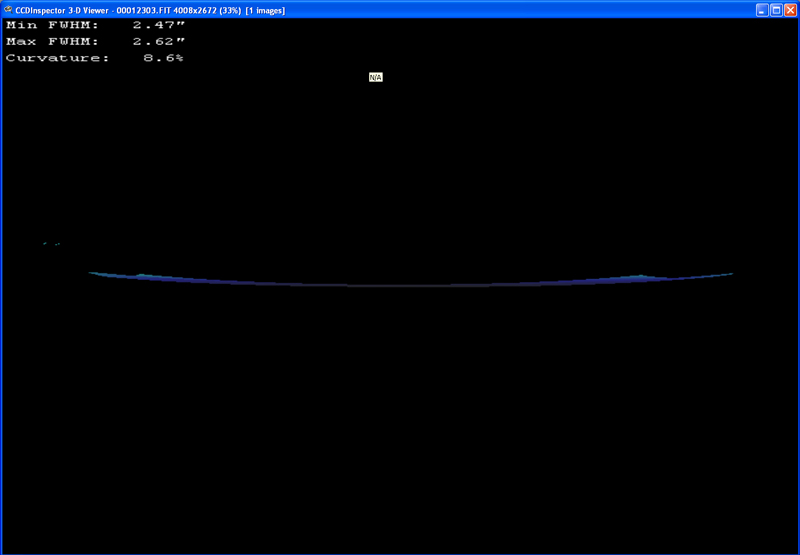
Task: Click the "[1 images]" text in title bar
Action: [x=265, y=9]
